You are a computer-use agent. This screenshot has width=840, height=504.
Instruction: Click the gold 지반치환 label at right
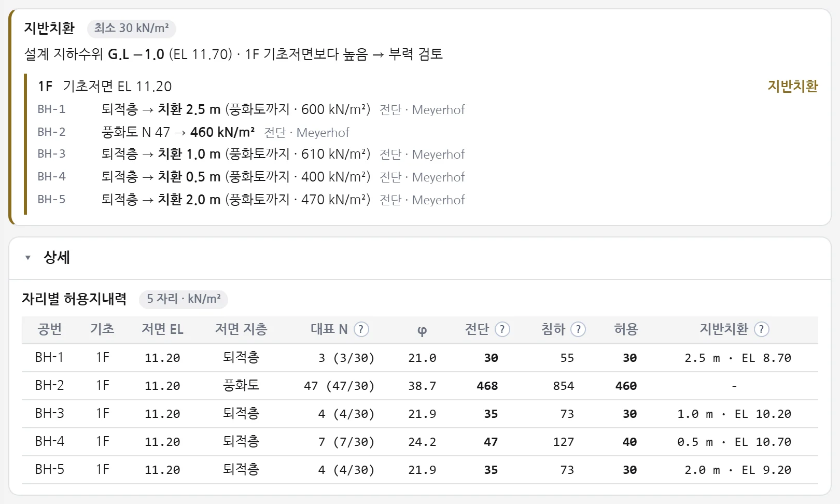click(793, 86)
